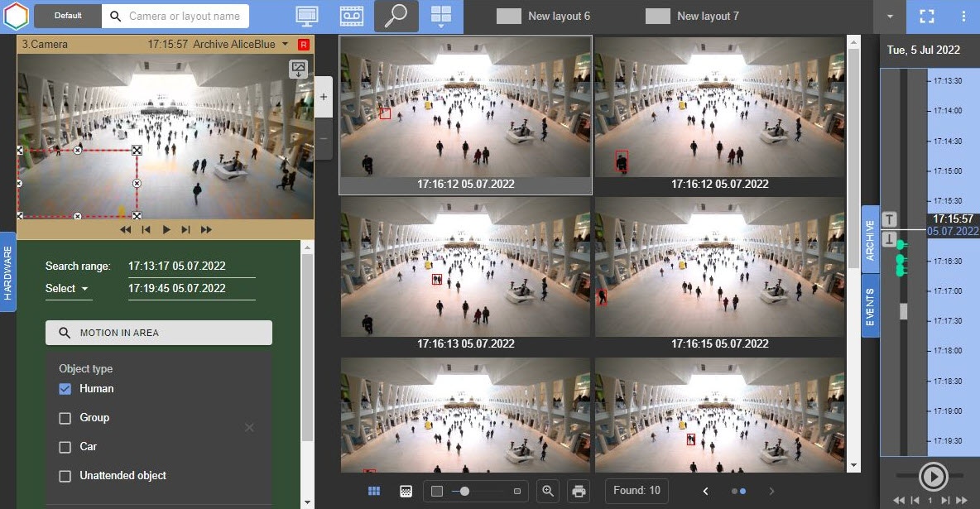Open the layouts grid icon
Viewport: 980px width, 509px height.
(x=441, y=16)
